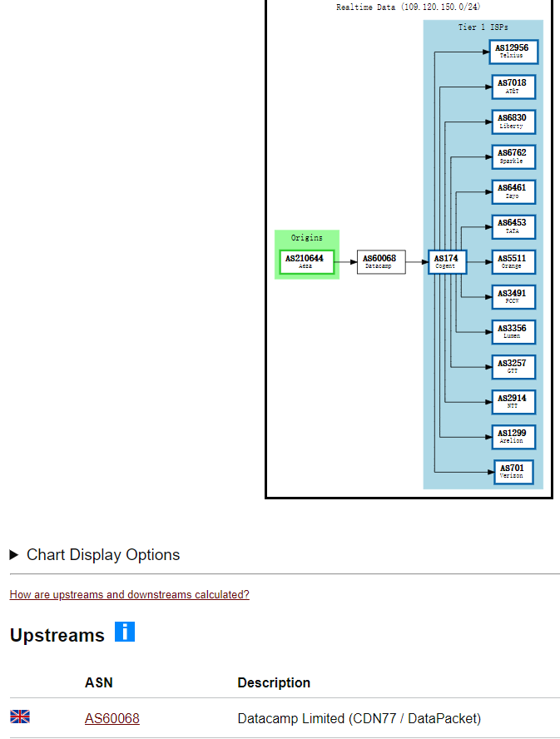Click the AS2914 NTT node
560x739 pixels.
pos(513,402)
